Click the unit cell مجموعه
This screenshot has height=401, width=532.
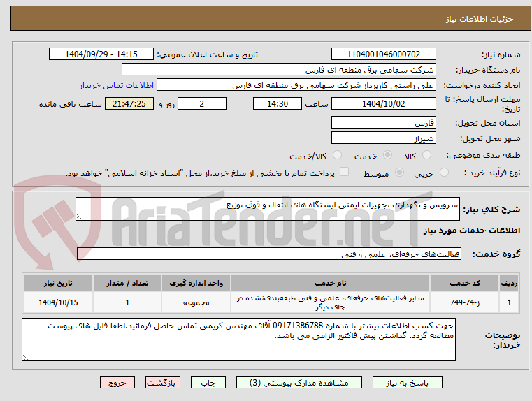[x=196, y=302]
